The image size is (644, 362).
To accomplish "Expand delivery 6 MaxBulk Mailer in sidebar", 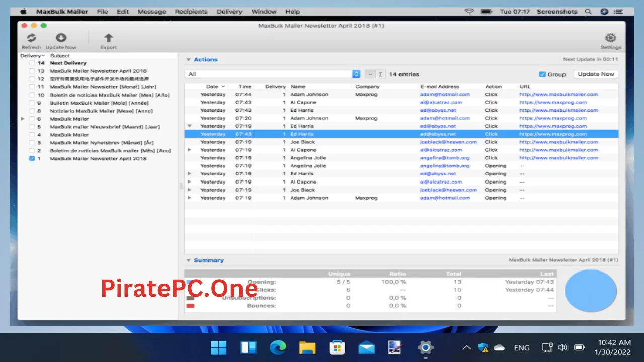I will 23,119.
